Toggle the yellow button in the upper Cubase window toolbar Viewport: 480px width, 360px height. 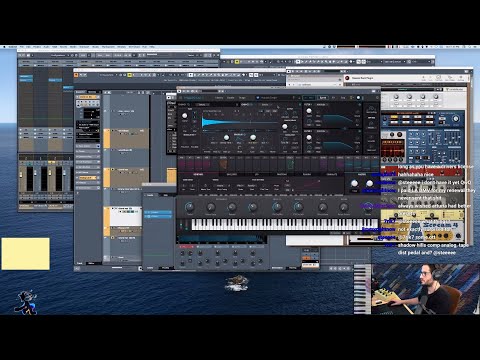(x=237, y=62)
